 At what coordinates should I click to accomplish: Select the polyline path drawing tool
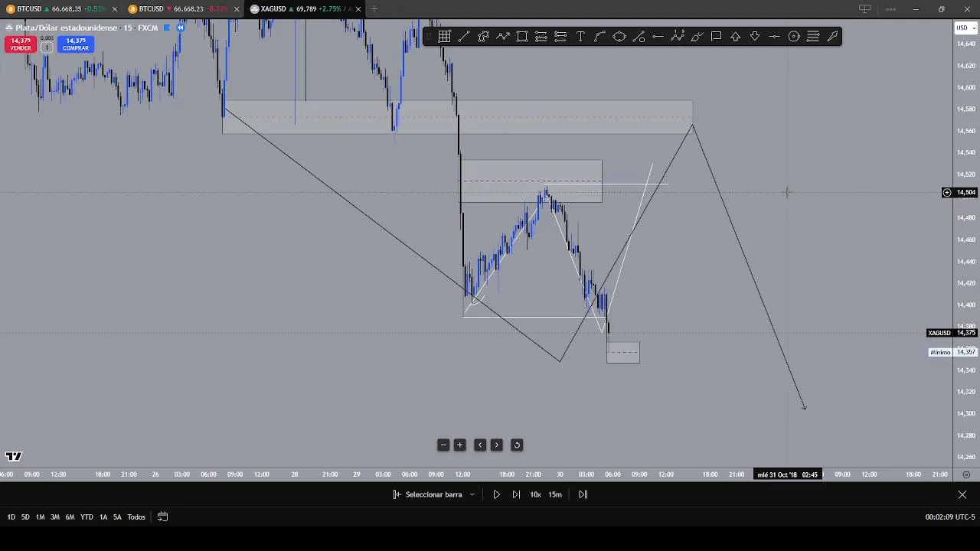pyautogui.click(x=483, y=36)
